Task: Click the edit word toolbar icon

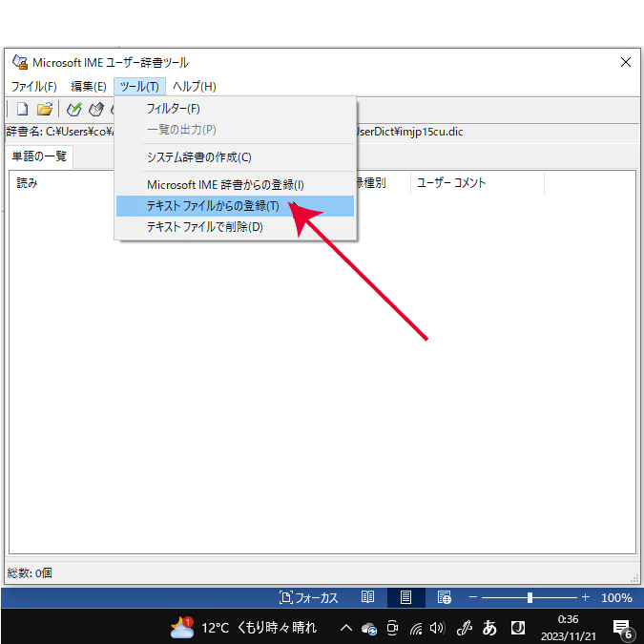Action: 96,110
